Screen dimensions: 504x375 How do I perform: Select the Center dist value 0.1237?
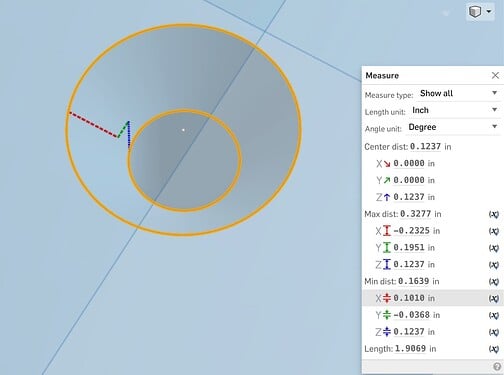pos(425,147)
